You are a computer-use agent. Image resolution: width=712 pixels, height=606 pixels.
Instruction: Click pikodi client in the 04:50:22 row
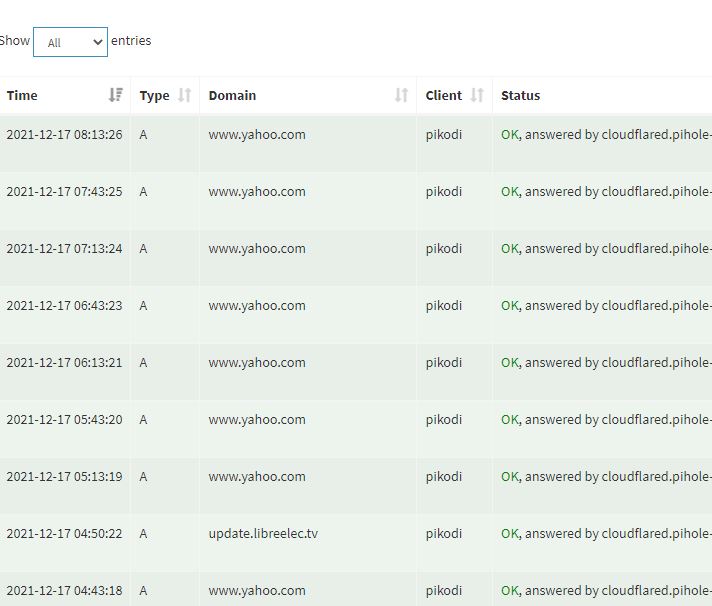click(444, 534)
